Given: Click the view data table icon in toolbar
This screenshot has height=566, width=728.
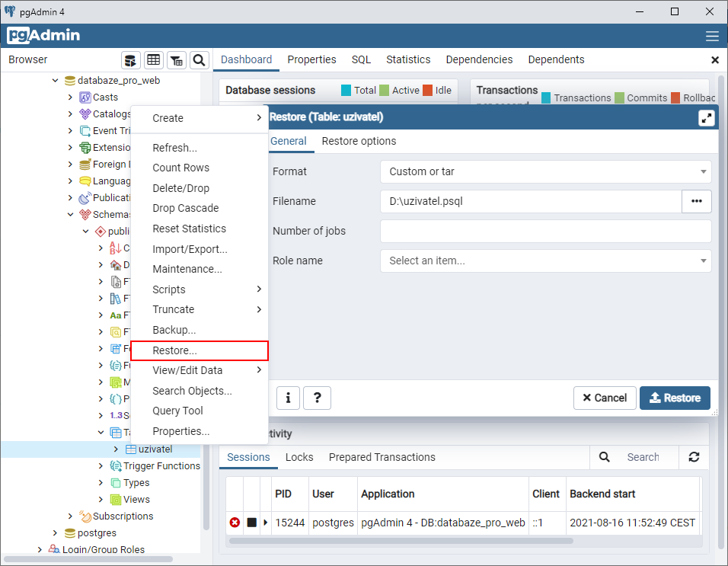Looking at the screenshot, I should coord(153,59).
